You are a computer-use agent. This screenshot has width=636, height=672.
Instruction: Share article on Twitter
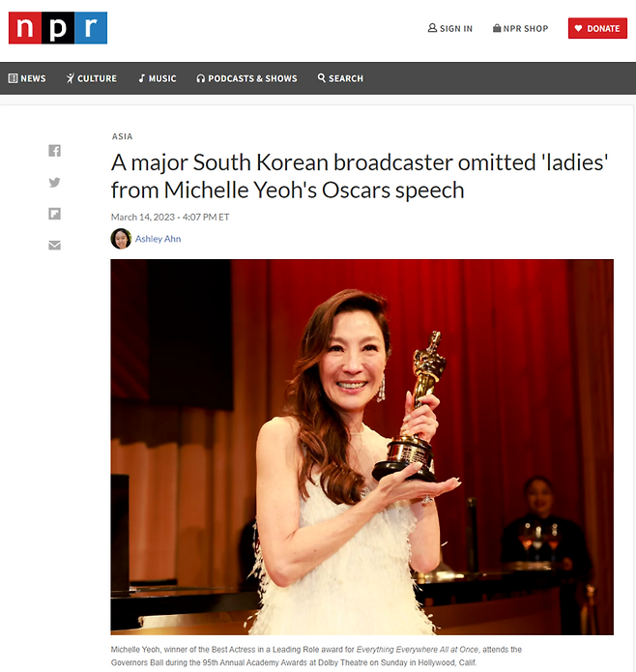pos(54,183)
